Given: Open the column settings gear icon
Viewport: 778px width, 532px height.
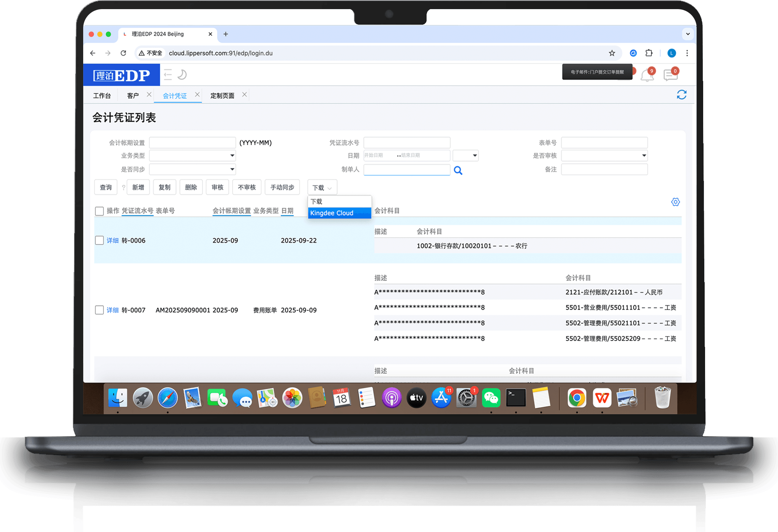Looking at the screenshot, I should coord(675,202).
